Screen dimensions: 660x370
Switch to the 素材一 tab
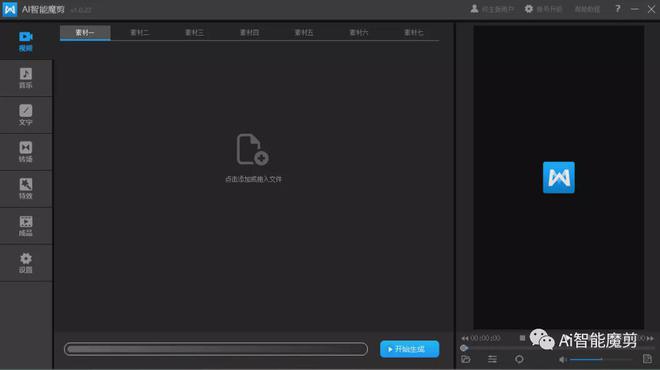click(85, 32)
